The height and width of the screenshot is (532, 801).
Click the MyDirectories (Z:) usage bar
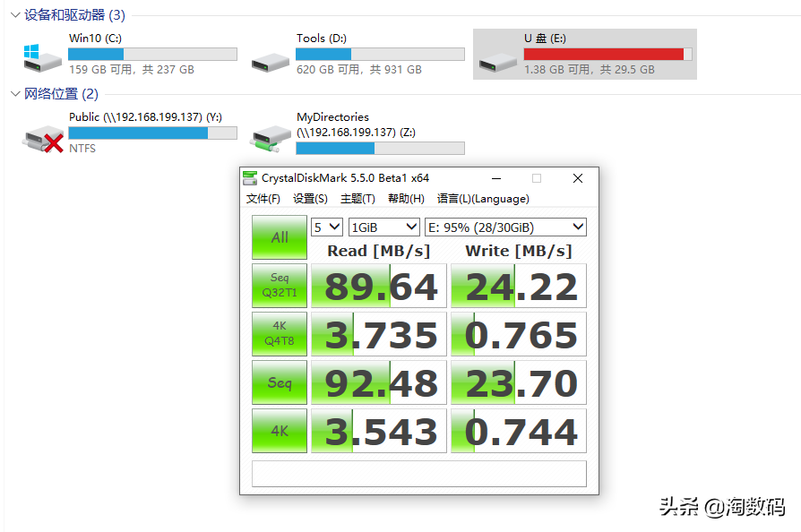click(380, 149)
